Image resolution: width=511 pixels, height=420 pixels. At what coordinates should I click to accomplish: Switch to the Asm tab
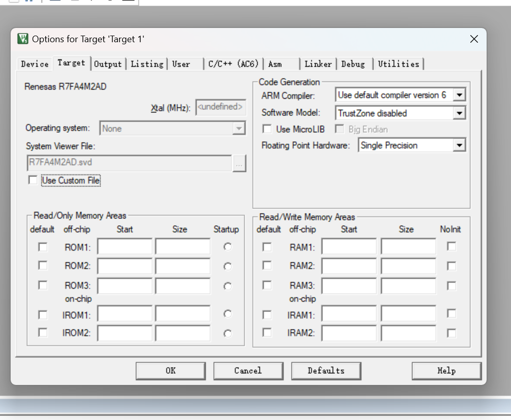tap(276, 64)
